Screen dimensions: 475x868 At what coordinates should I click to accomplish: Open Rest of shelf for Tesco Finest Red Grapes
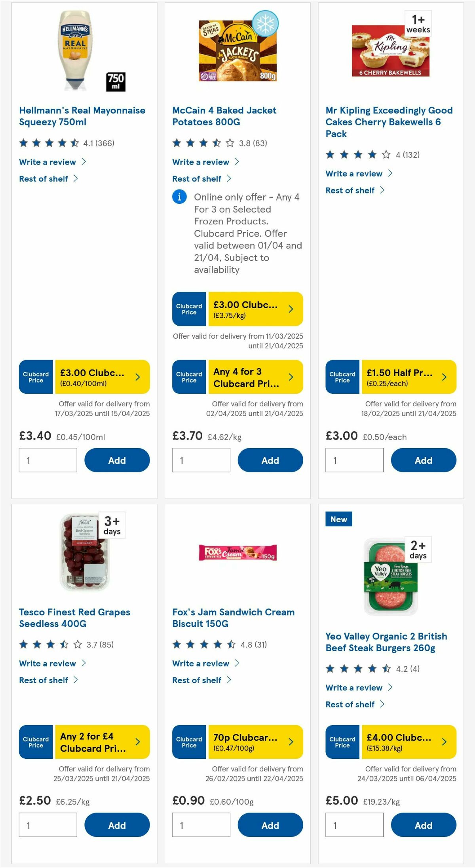click(x=44, y=680)
